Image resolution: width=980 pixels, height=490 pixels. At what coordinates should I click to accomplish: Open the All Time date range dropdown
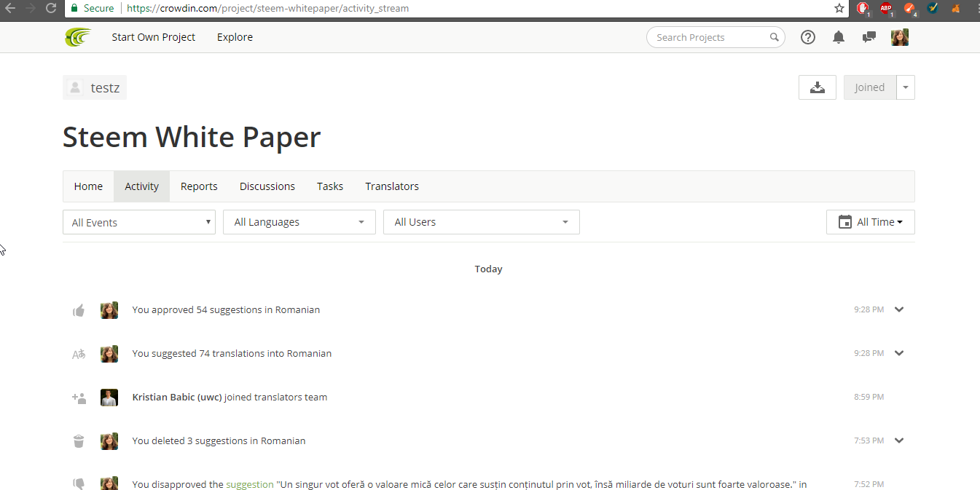click(871, 222)
